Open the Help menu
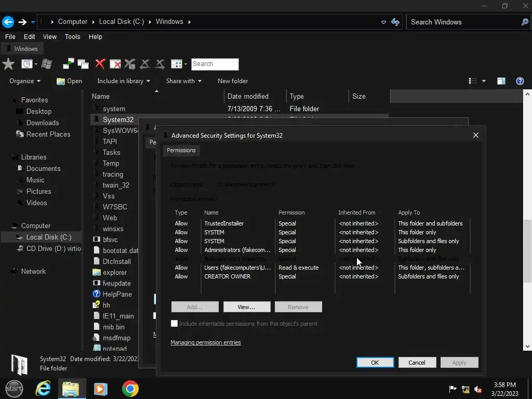The height and width of the screenshot is (399, 532). click(96, 37)
